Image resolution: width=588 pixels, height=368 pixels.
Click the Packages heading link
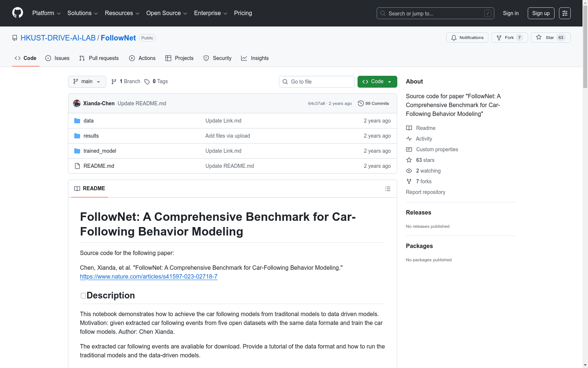pyautogui.click(x=419, y=246)
